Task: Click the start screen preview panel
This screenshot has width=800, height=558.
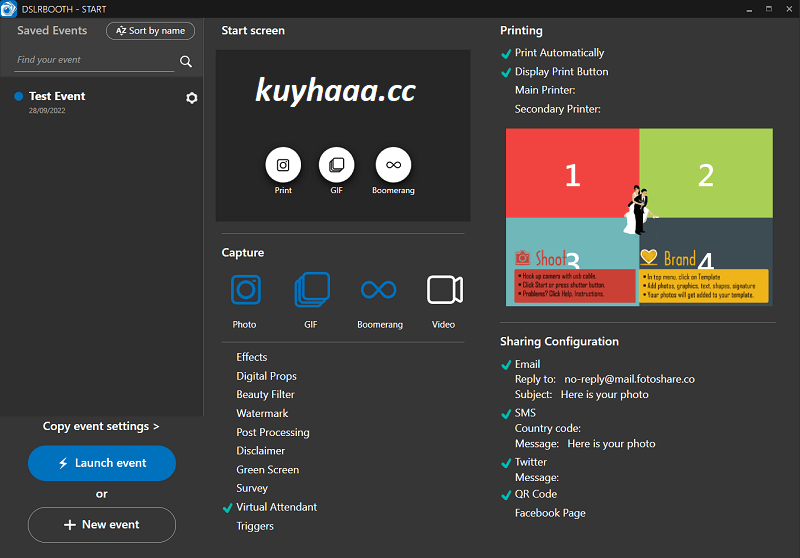Action: [x=343, y=136]
